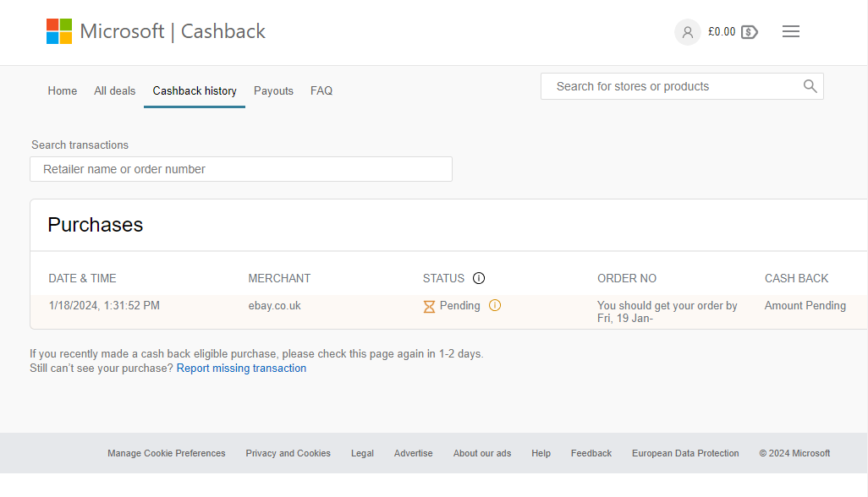Open the hamburger menu

(791, 31)
